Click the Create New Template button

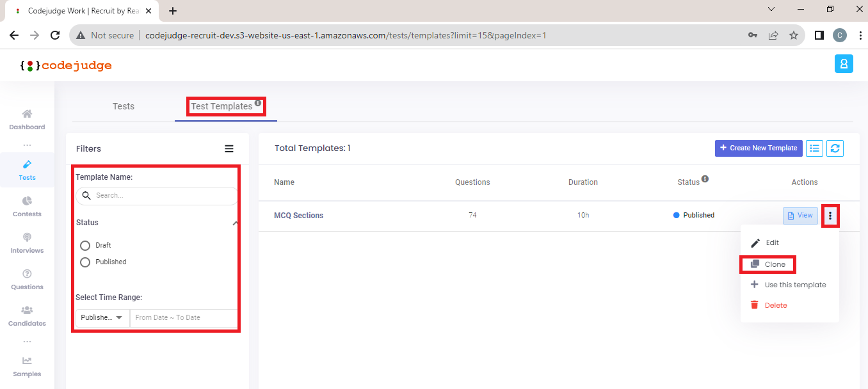(759, 148)
